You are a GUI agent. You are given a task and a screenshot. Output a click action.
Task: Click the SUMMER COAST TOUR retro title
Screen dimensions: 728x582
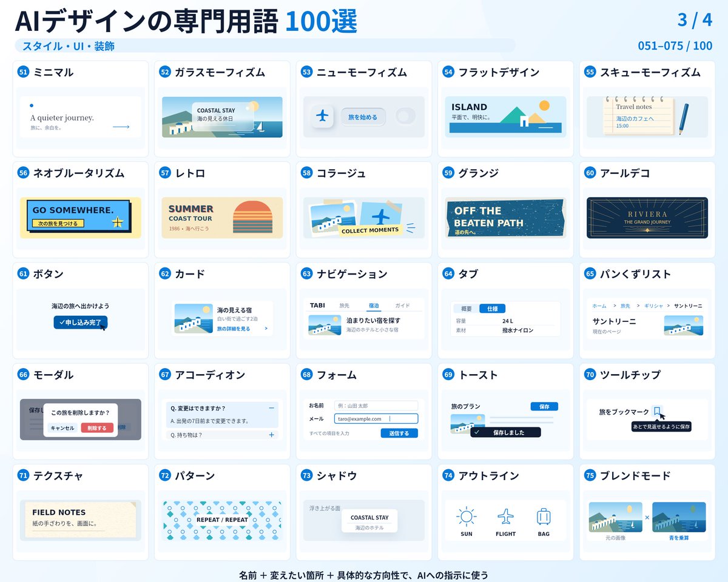point(191,213)
